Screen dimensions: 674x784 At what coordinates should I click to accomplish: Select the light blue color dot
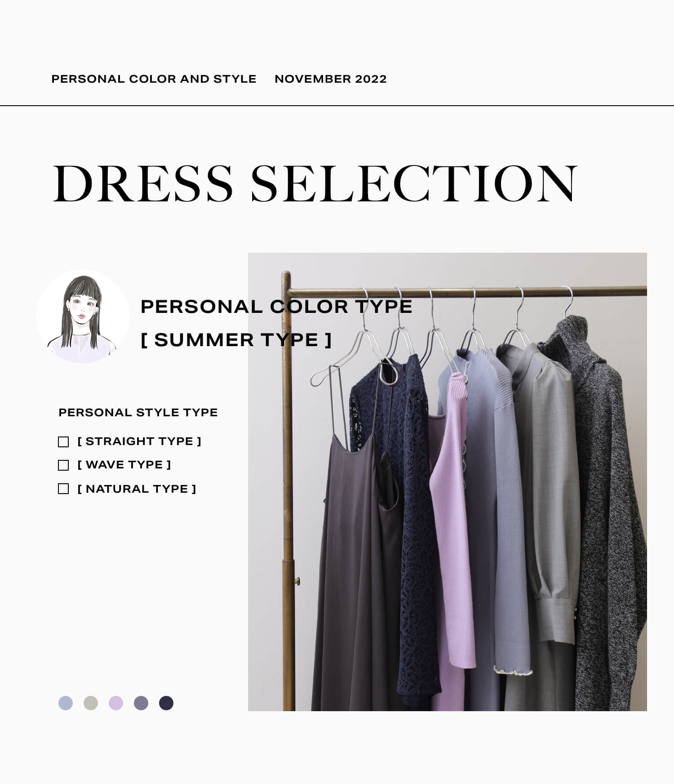point(66,703)
